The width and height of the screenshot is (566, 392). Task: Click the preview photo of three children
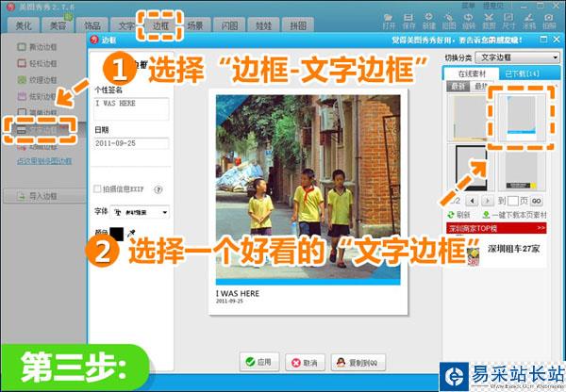[x=308, y=190]
